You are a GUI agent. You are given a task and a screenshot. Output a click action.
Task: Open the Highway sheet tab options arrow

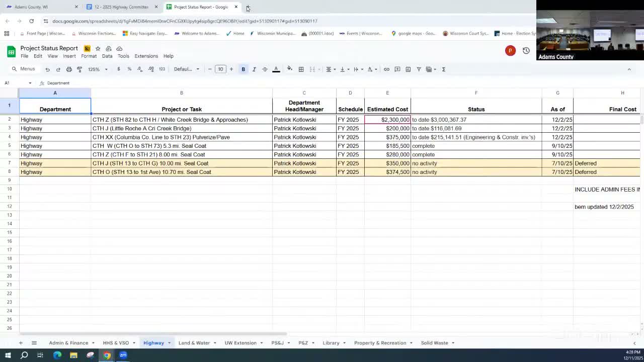(169, 343)
